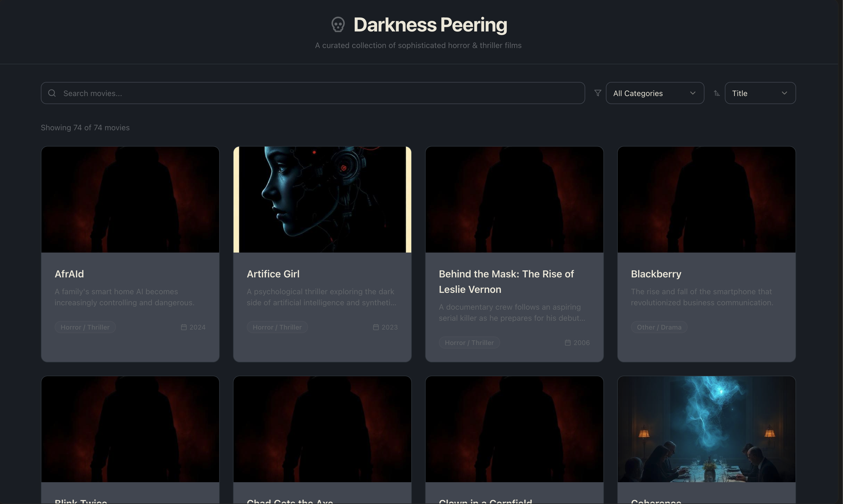Click the sort order icon
The image size is (843, 504).
pos(717,93)
